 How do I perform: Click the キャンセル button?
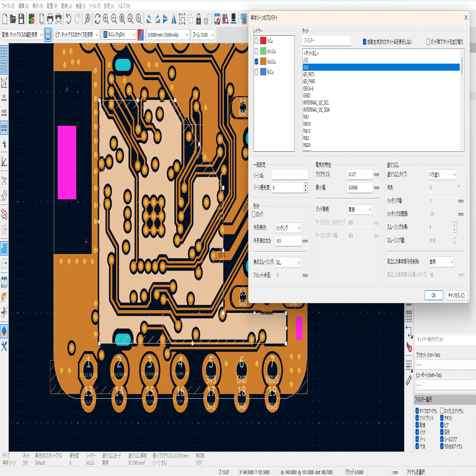point(456,295)
